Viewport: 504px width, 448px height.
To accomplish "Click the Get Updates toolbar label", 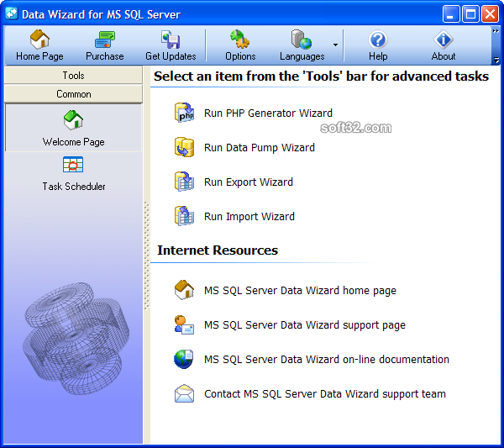I will tap(171, 56).
